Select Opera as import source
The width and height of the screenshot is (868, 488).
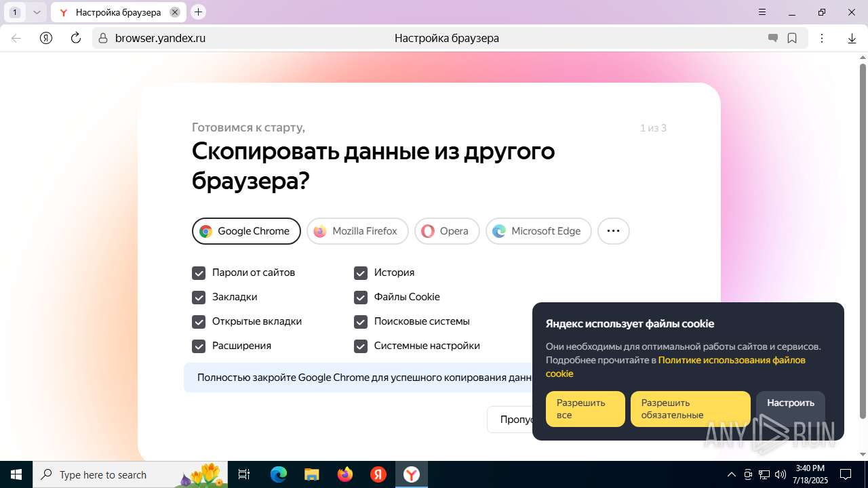(x=447, y=231)
